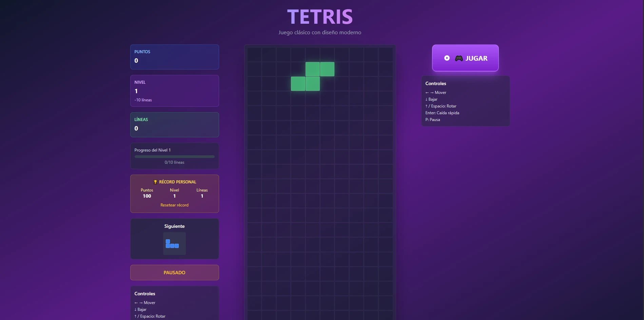Click the gamepad icon inside JUGAR button

(x=458, y=58)
